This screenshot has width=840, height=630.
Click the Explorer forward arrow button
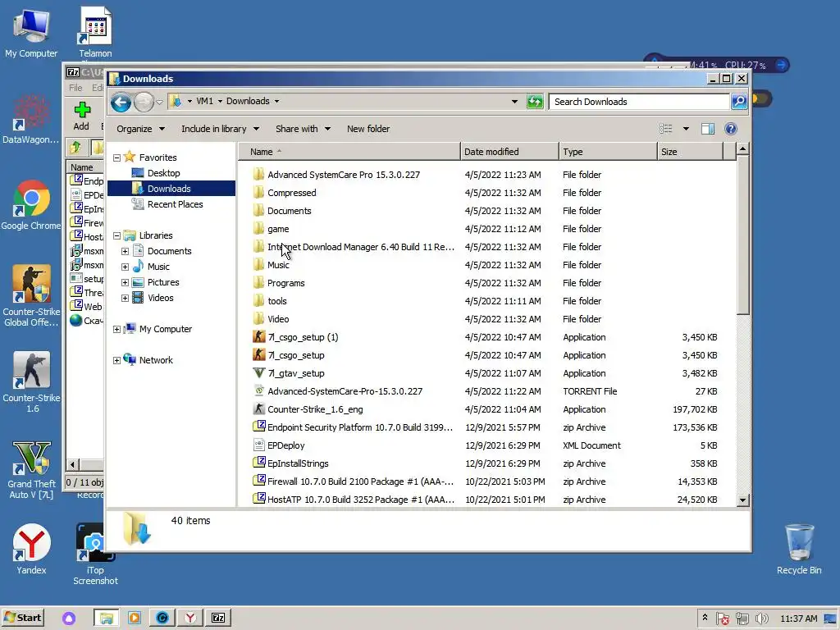tap(144, 102)
